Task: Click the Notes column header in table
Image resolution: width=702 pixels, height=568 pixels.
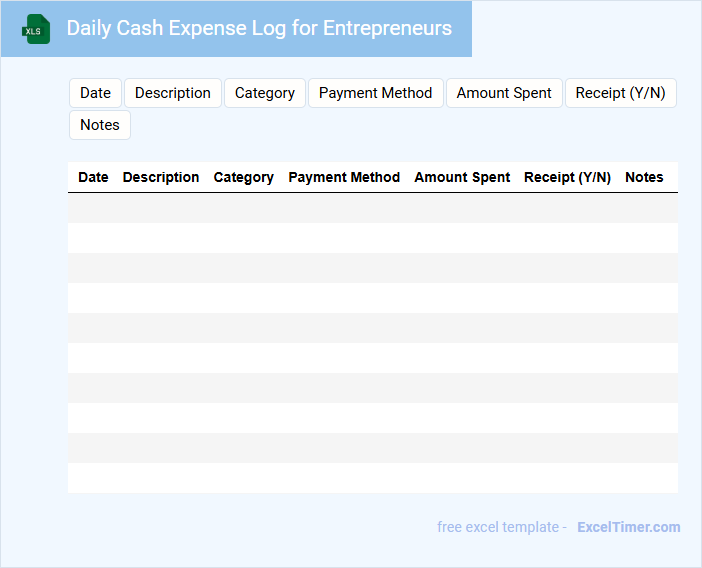Action: pos(644,177)
